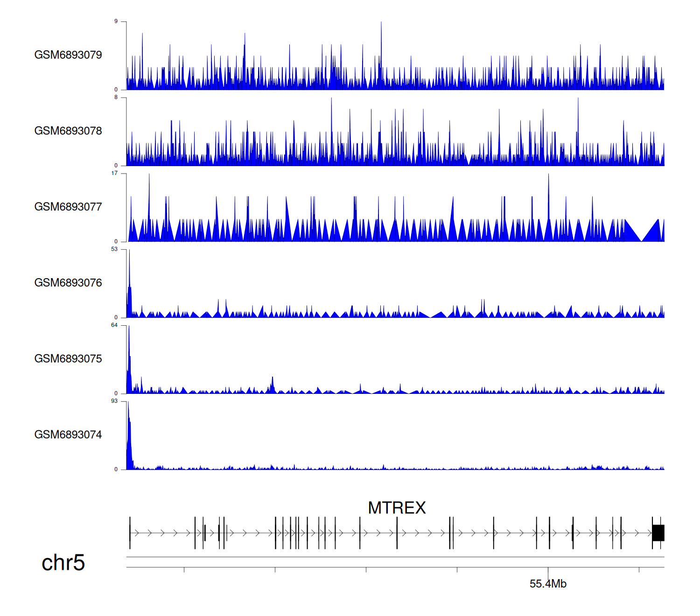The width and height of the screenshot is (700, 616).
Task: Select the GSM6893074 track name
Action: [68, 435]
